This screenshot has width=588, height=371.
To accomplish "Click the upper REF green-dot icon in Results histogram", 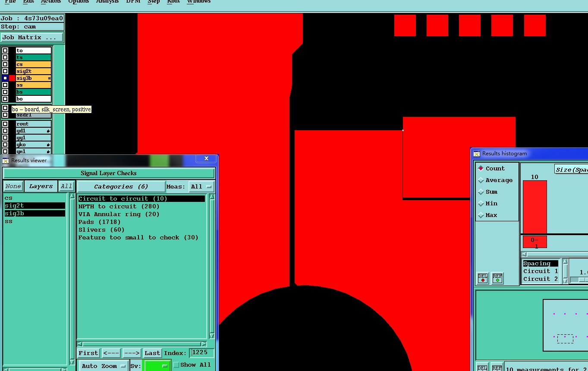I will 497,278.
